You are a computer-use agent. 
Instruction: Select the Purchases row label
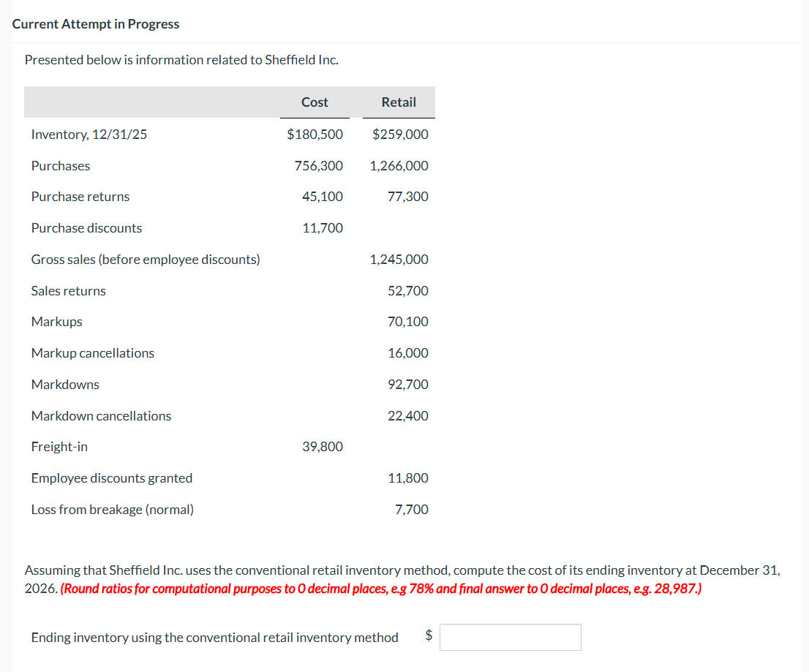[x=61, y=165]
